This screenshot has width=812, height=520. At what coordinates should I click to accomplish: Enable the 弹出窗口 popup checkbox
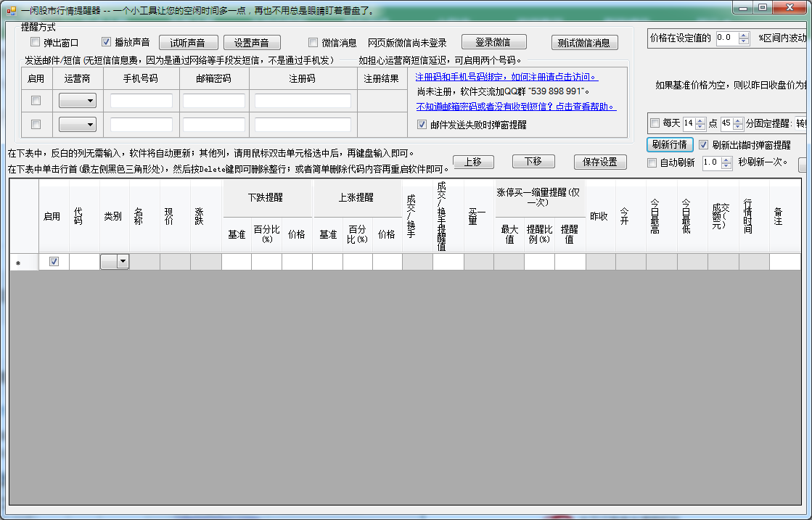pos(36,42)
